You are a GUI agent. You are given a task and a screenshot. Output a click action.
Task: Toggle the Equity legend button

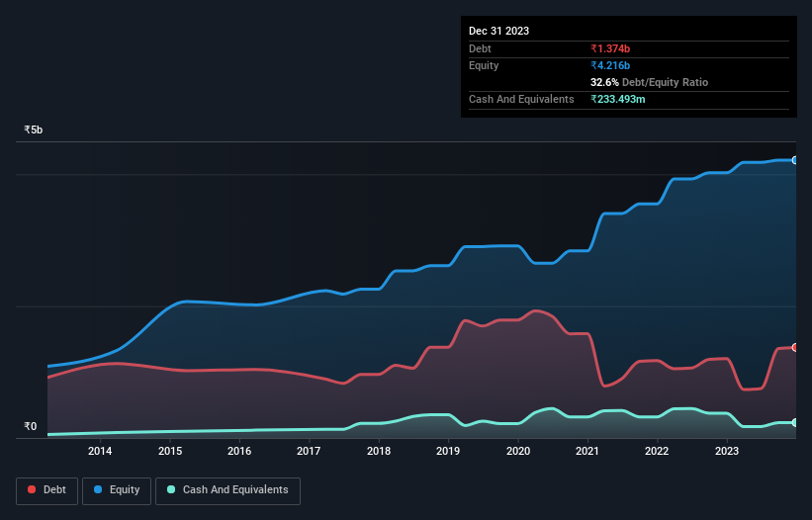click(117, 490)
